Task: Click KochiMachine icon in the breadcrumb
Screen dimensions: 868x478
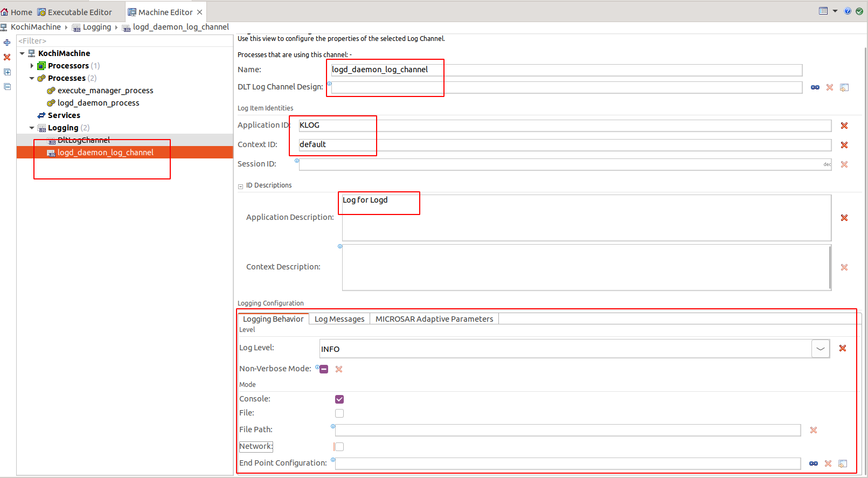Action: [4, 27]
